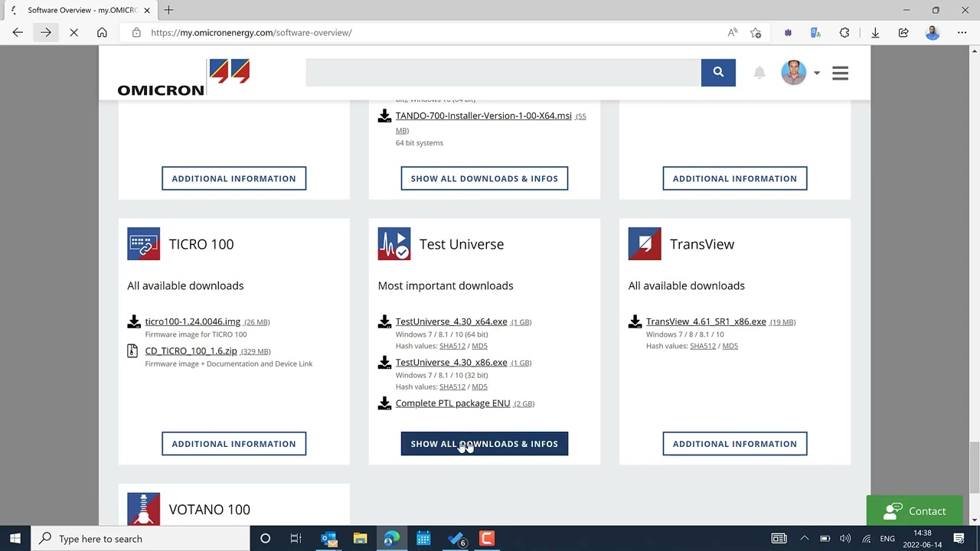Download TestUniverse_4.30_x86.exe

pos(451,362)
